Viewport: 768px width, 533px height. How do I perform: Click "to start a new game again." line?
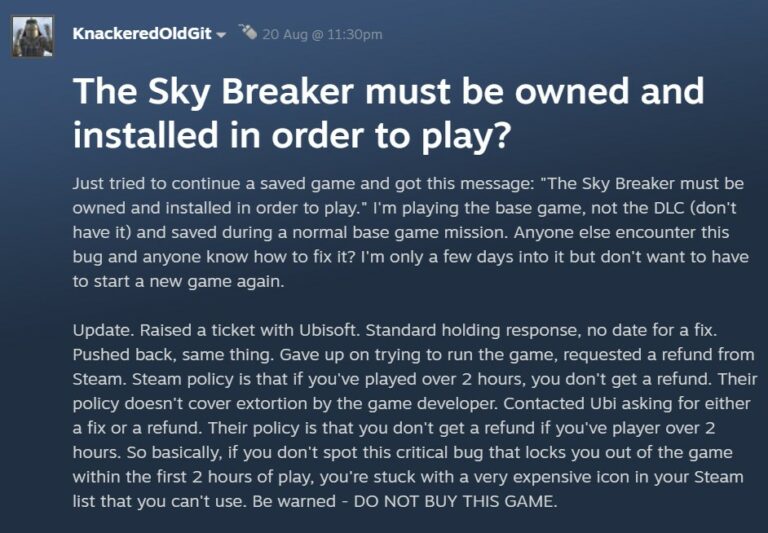178,281
